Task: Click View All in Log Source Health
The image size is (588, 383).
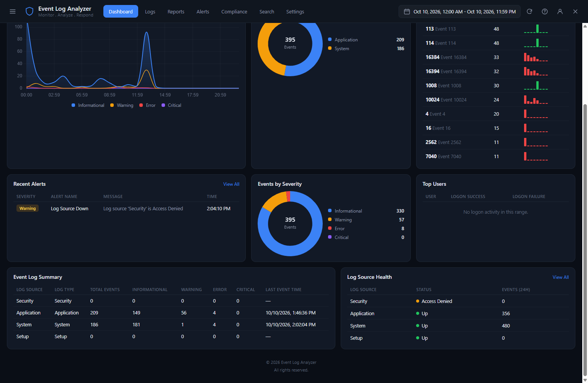Action: click(x=560, y=277)
